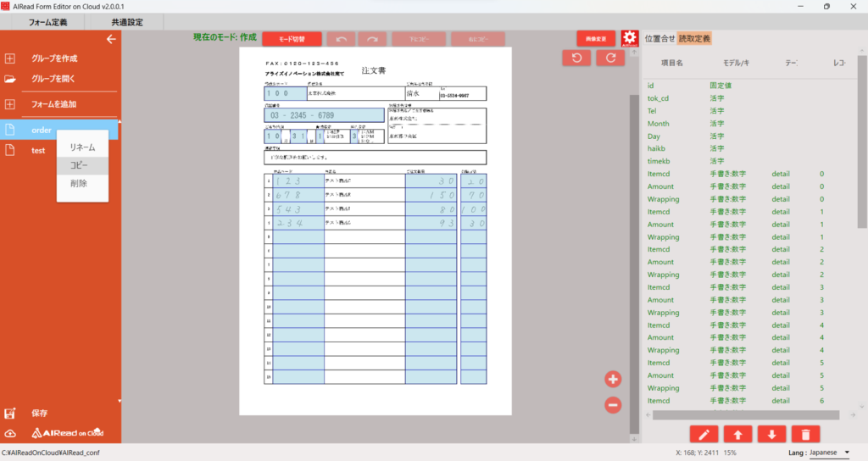The image size is (868, 461).
Task: Click the pencil edit icon button
Action: 704,435
